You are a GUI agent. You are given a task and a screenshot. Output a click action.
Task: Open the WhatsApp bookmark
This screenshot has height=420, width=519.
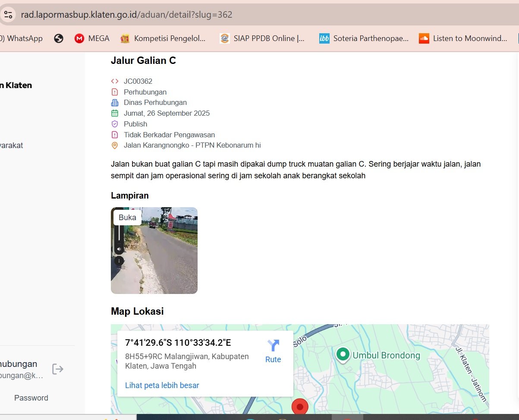click(x=22, y=38)
